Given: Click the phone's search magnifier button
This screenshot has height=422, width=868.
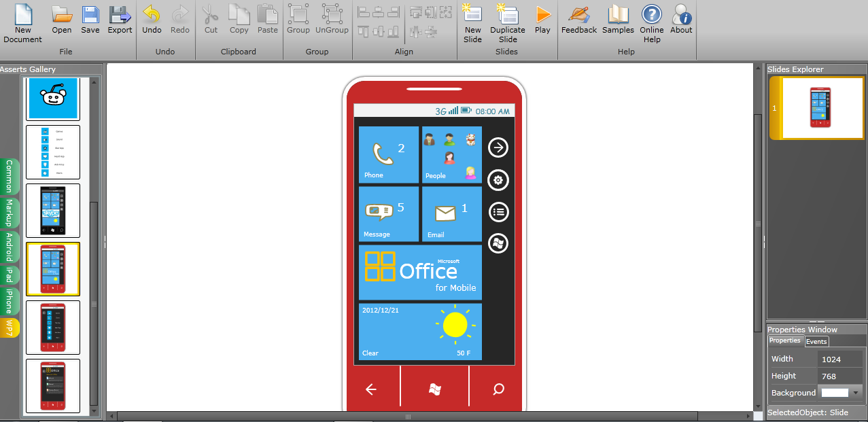Looking at the screenshot, I should 498,389.
